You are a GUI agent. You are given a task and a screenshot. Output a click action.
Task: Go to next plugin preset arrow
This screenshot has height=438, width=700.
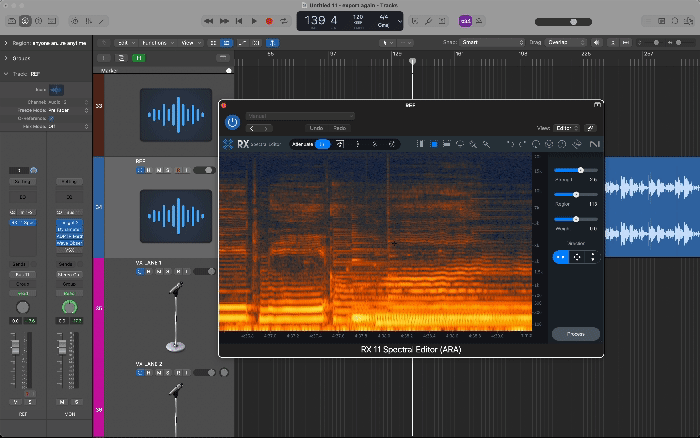coord(267,129)
